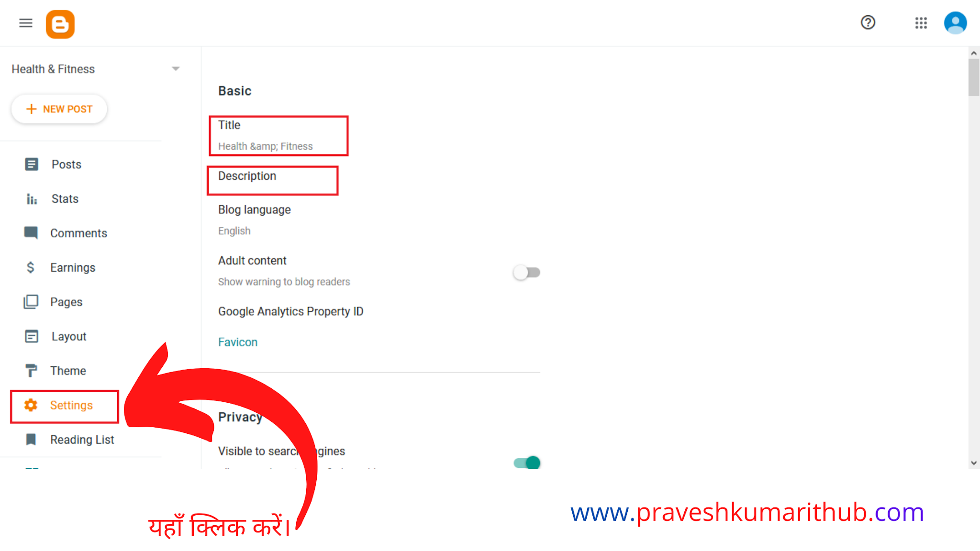This screenshot has height=551, width=980.
Task: Click the Theme sidebar icon
Action: [x=31, y=371]
